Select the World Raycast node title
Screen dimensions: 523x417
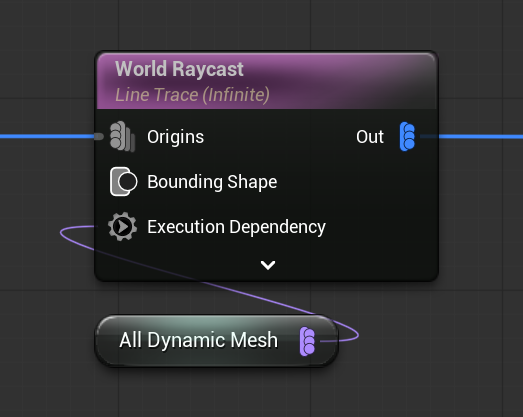(x=179, y=69)
